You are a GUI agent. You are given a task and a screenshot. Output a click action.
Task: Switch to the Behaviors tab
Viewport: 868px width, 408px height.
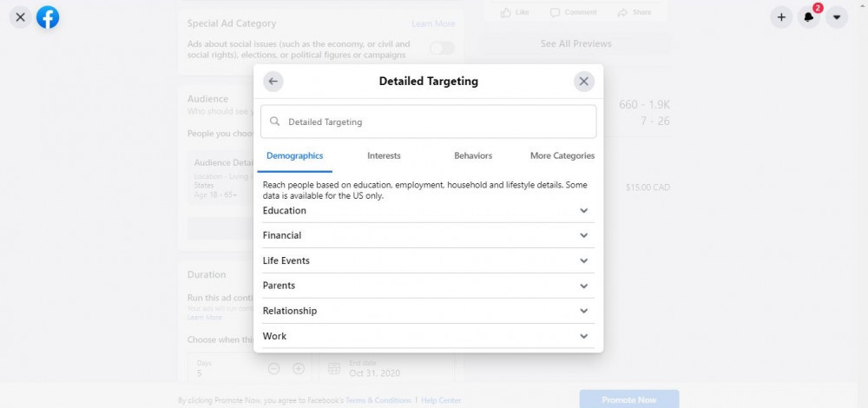pos(473,156)
